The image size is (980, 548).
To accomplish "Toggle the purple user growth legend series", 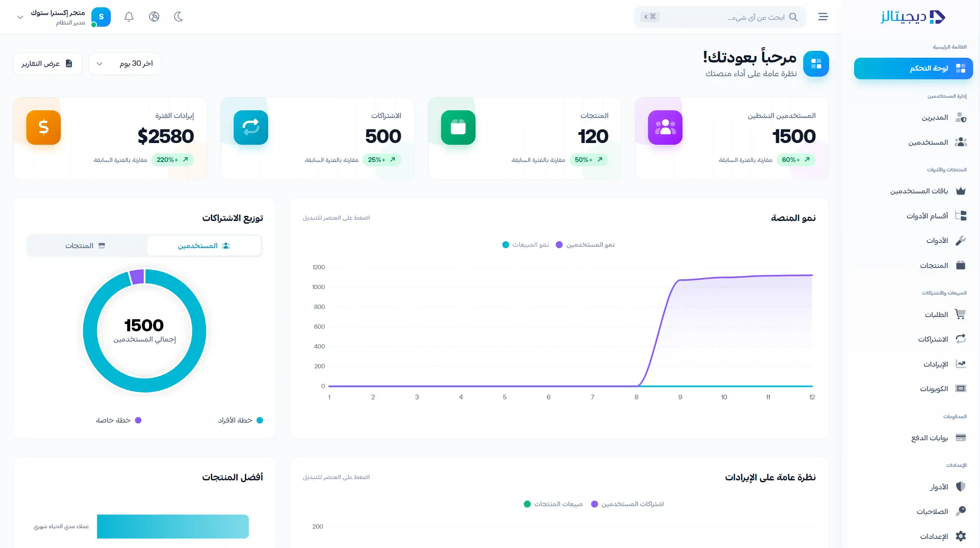I will coord(585,245).
